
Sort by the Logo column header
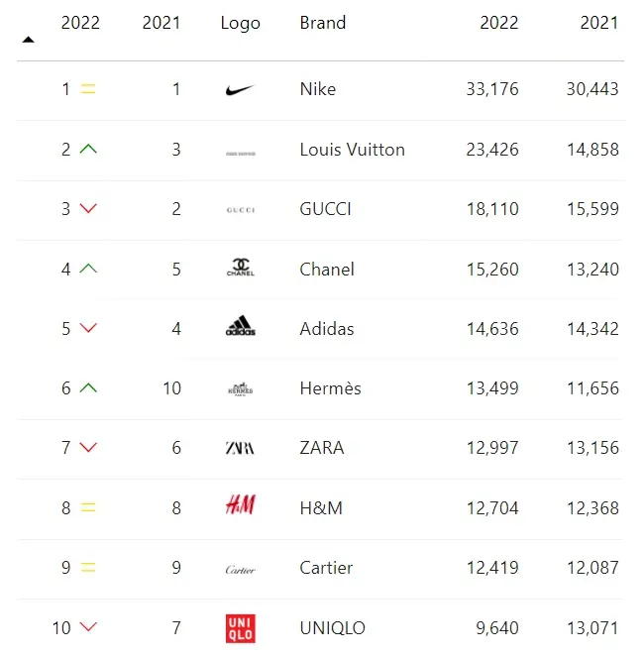pyautogui.click(x=241, y=24)
